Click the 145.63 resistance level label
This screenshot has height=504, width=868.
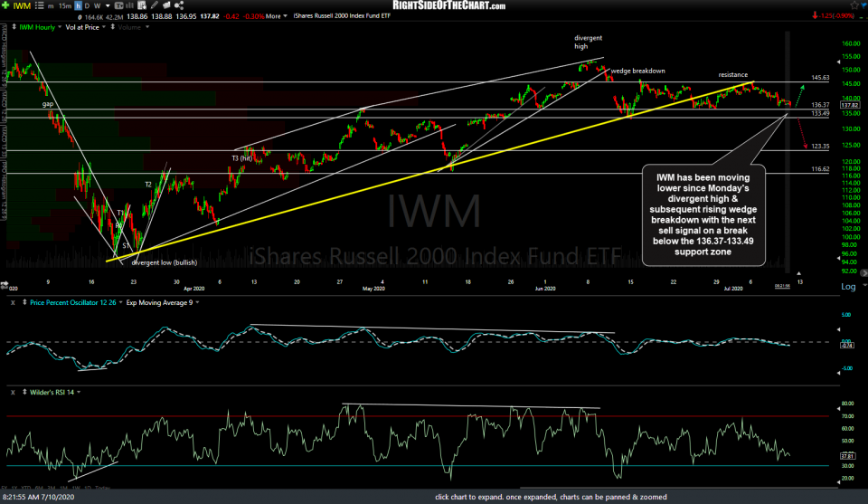coord(820,78)
